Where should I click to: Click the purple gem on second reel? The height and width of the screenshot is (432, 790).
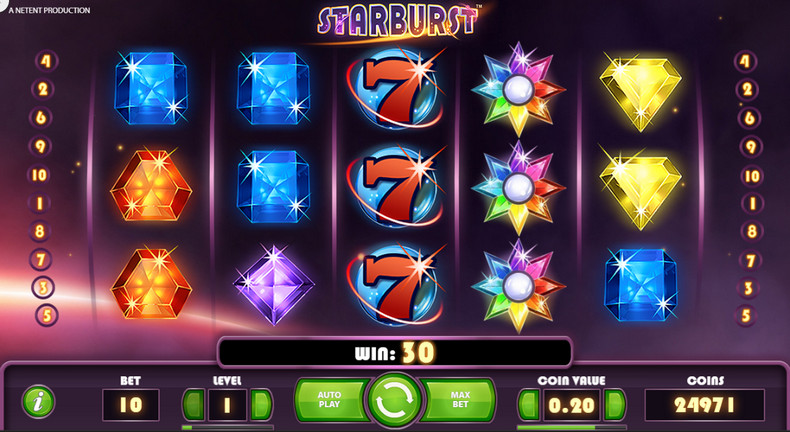point(274,284)
